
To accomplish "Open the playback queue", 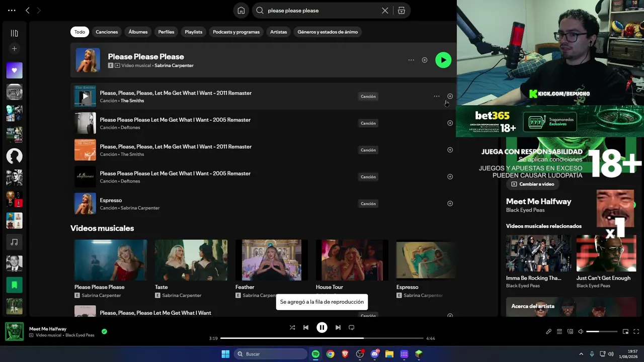I will click(x=559, y=332).
